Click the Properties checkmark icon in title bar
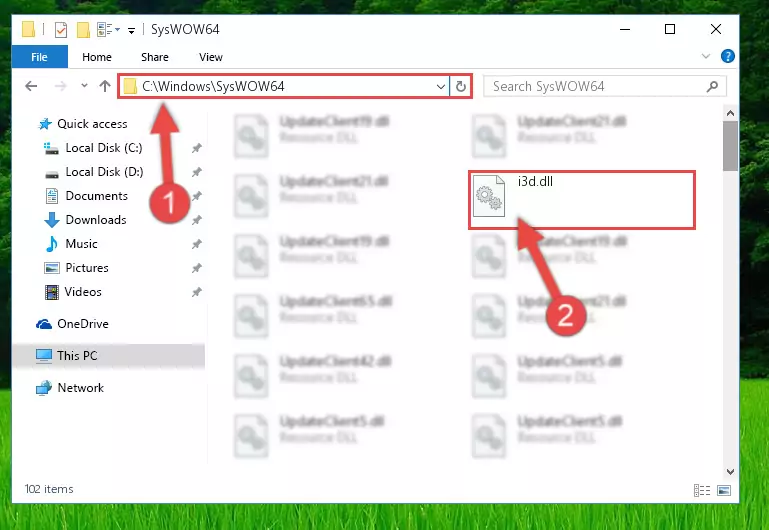This screenshot has width=769, height=530. tap(61, 30)
